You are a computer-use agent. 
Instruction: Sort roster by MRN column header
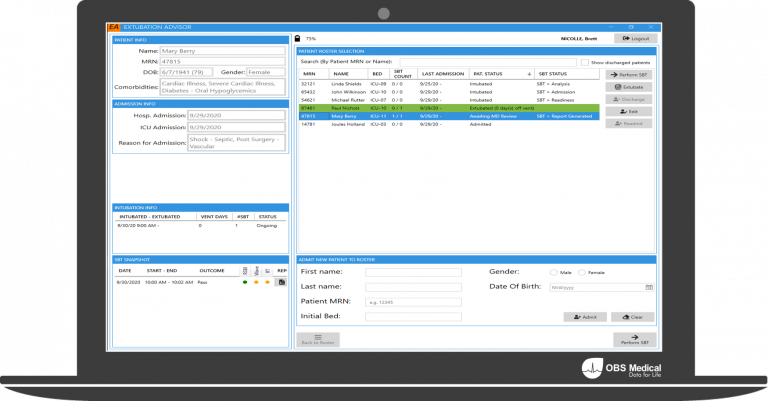[x=312, y=74]
